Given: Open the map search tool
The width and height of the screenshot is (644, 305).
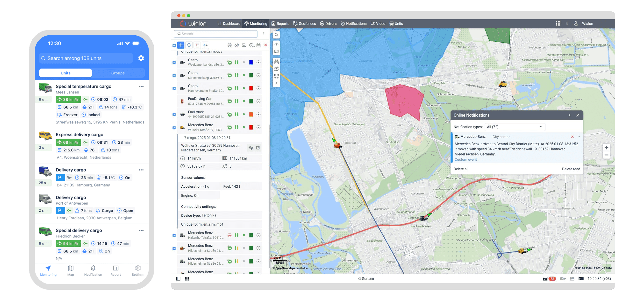Looking at the screenshot, I should coord(276,35).
